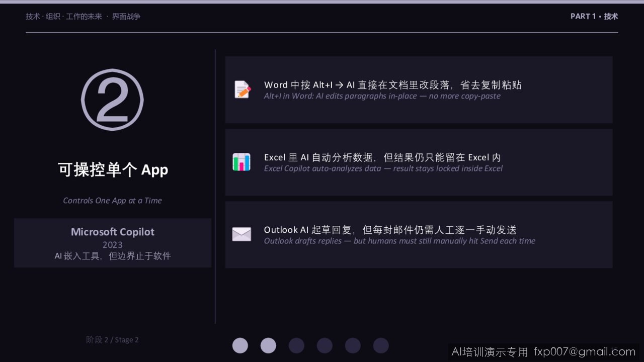The image size is (644, 362).
Task: Go to the fourth progress dot
Action: tap(325, 345)
